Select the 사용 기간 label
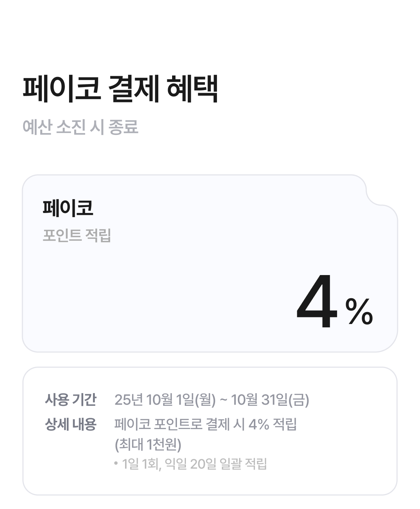This screenshot has height=509, width=420. pos(71,400)
